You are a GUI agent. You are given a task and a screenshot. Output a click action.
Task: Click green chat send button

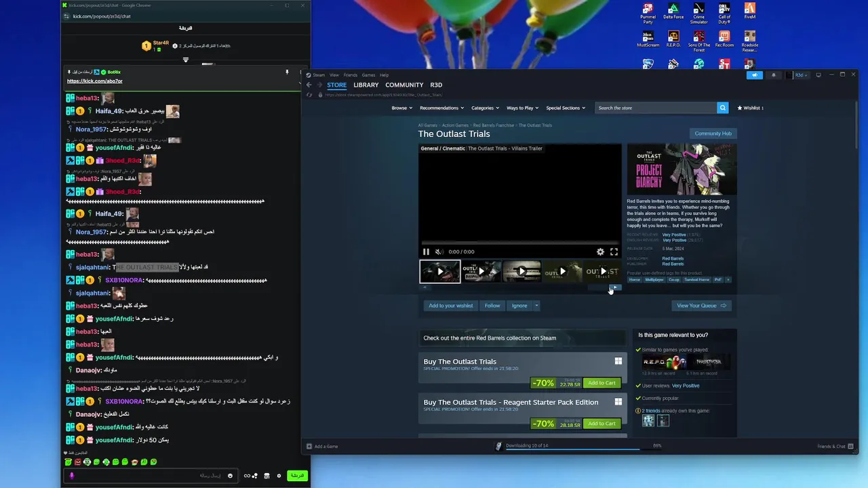[297, 476]
